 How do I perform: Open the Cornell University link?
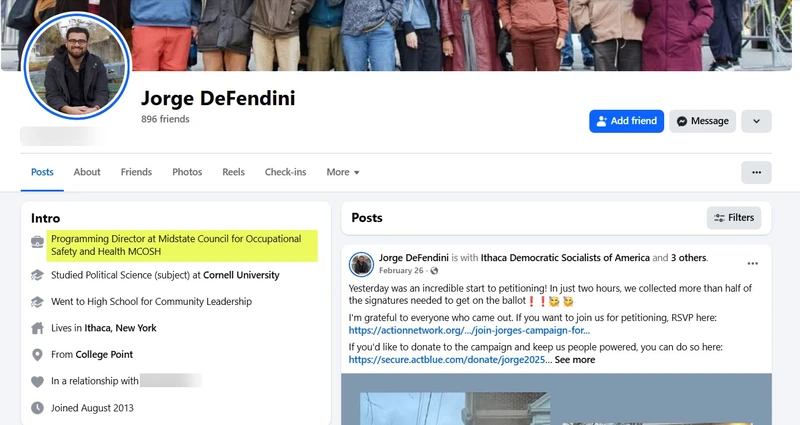(x=241, y=275)
